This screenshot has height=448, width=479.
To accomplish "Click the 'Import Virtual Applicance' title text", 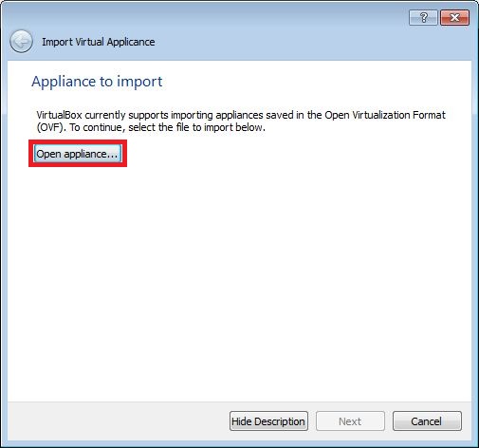I will click(x=99, y=42).
